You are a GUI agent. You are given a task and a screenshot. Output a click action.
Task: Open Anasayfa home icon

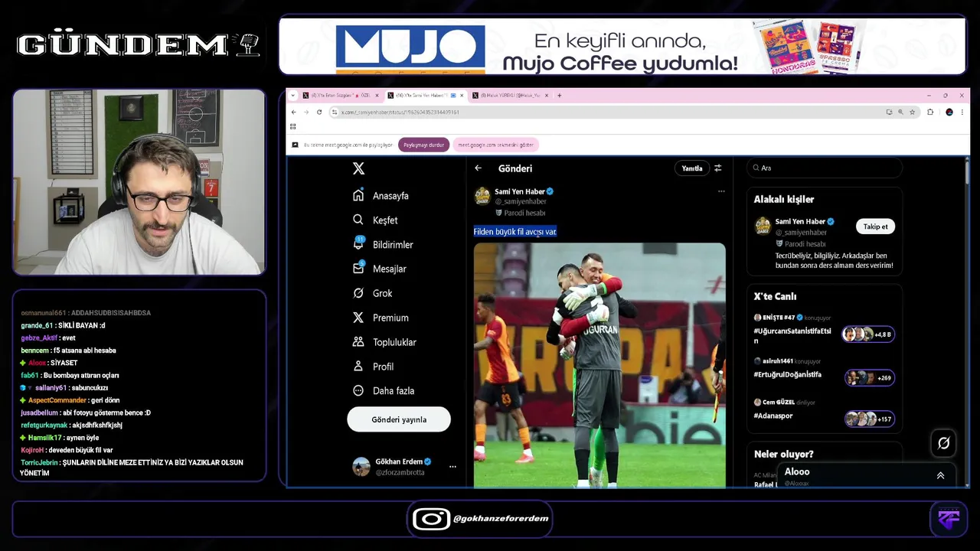pyautogui.click(x=358, y=195)
